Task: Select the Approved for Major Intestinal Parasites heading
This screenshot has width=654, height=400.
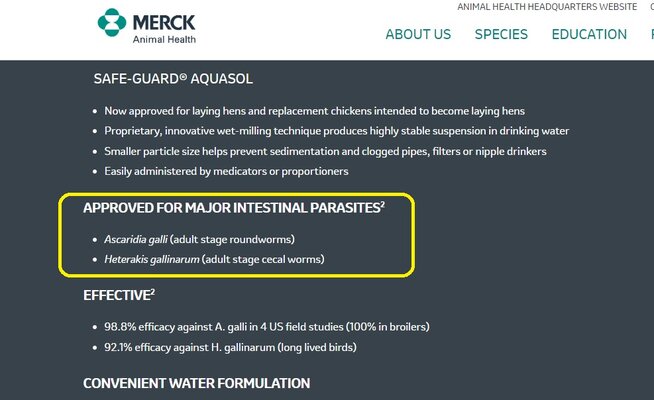Action: (234, 207)
